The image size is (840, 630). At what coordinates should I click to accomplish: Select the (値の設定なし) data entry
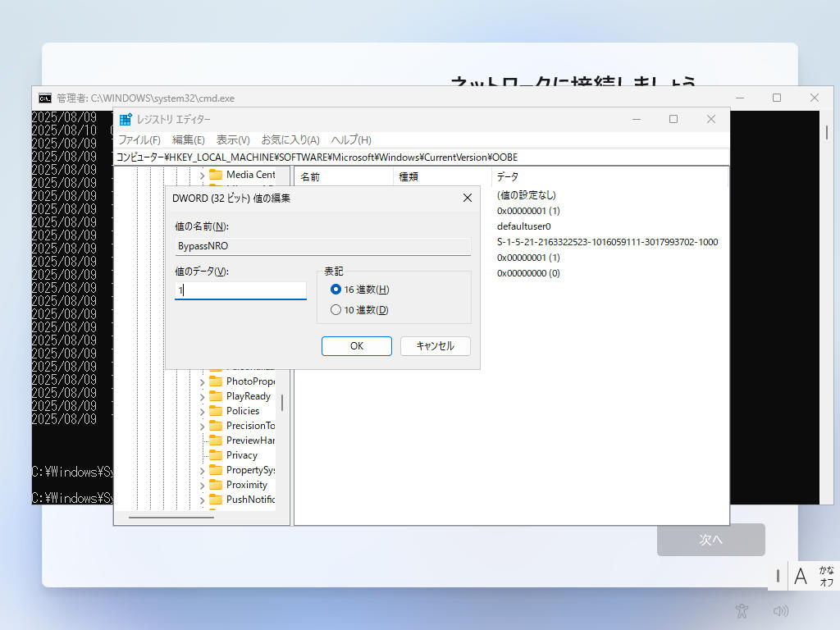[x=526, y=195]
